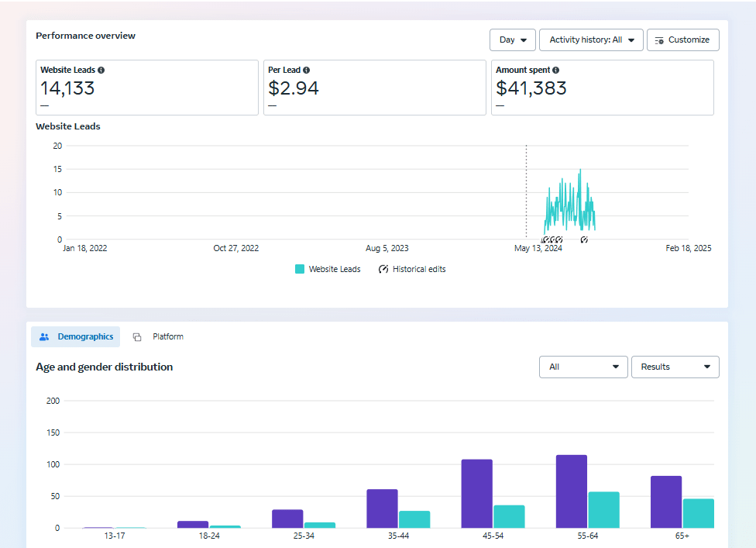This screenshot has width=756, height=548.
Task: Click the Website Leads info icon
Action: [x=101, y=71]
